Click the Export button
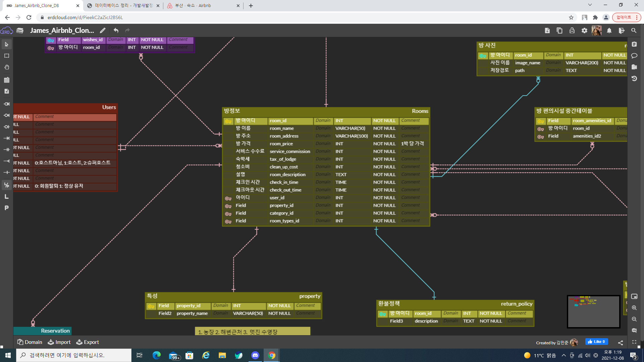Image resolution: width=644 pixels, height=362 pixels. click(88, 342)
